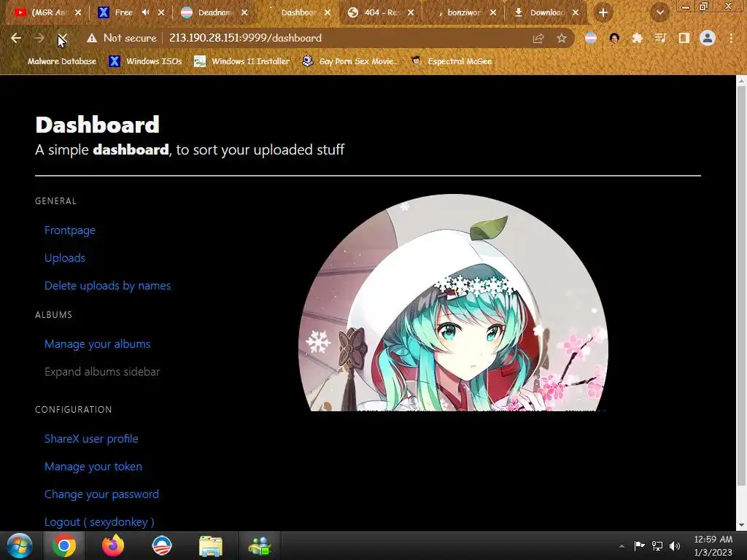
Task: Open the volume speaker tray icon
Action: (x=675, y=545)
